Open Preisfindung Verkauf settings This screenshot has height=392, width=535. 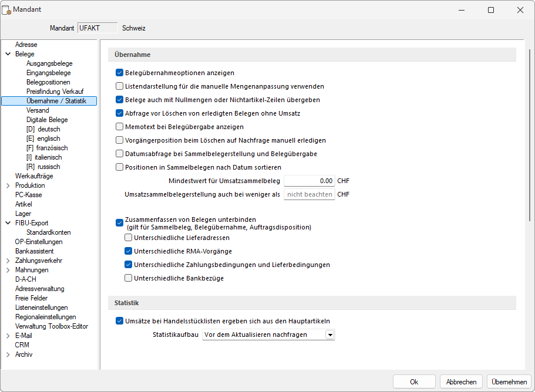tap(55, 92)
